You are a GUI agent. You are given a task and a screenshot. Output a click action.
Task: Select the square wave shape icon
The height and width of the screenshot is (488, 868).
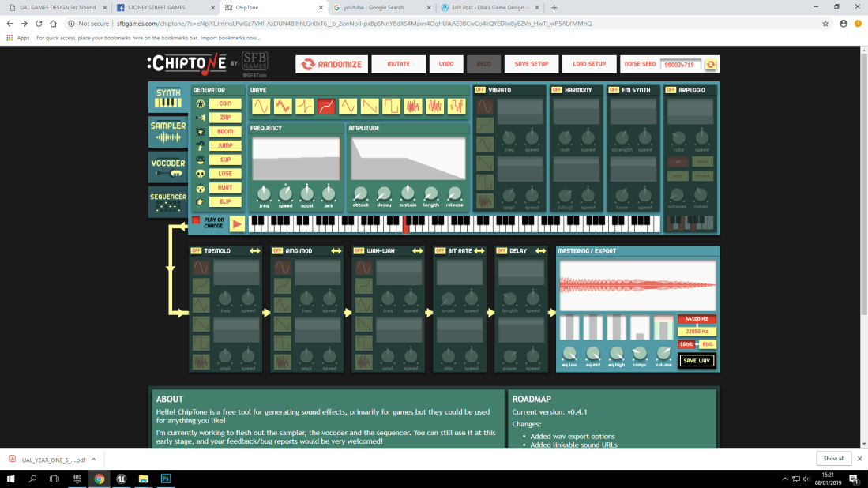coord(390,107)
